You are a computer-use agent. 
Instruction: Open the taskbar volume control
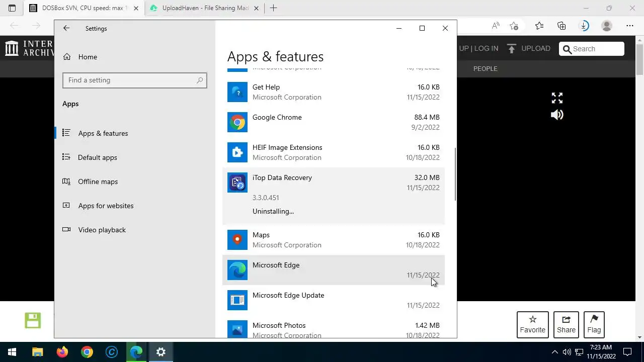tap(567, 352)
